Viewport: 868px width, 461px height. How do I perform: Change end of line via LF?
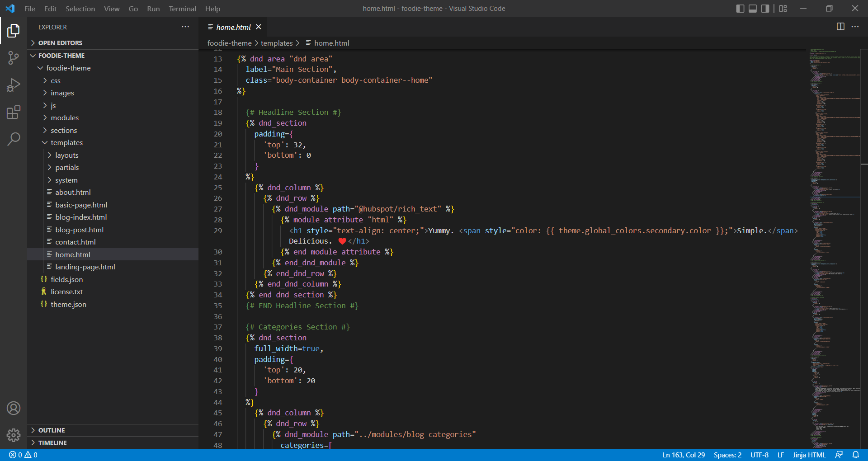point(781,455)
